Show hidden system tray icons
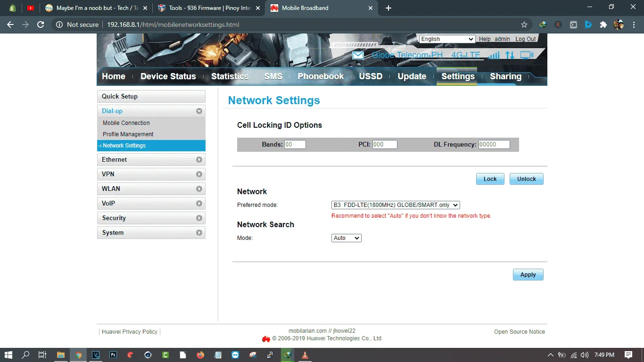 pos(550,355)
